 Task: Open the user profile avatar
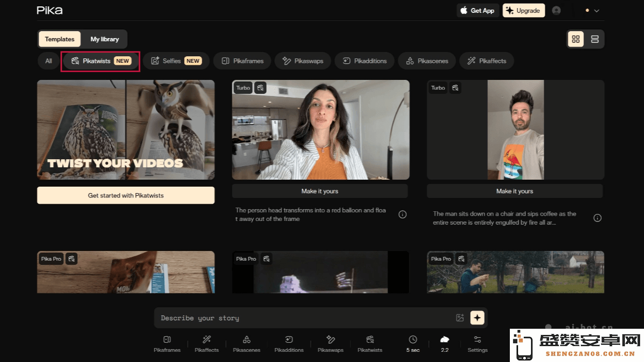(556, 10)
